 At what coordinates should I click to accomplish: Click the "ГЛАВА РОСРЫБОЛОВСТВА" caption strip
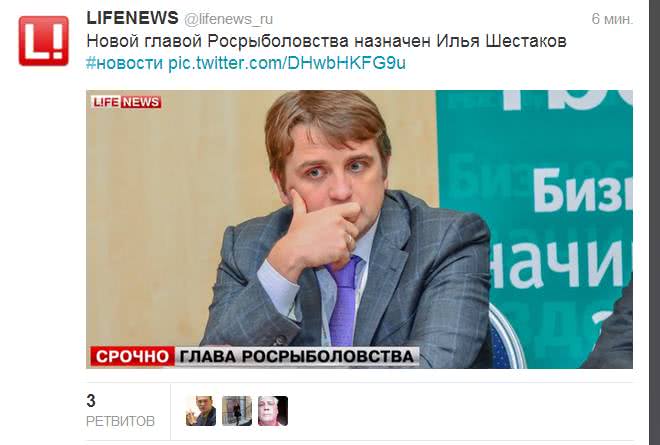pyautogui.click(x=297, y=356)
